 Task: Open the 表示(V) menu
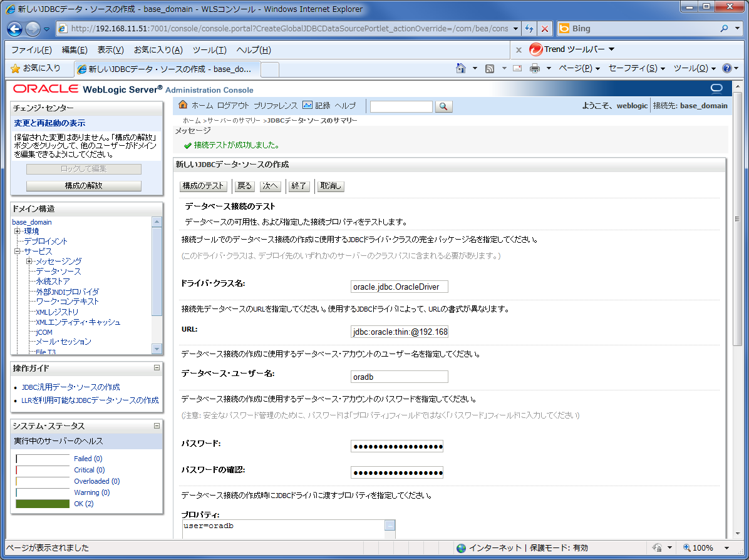click(x=111, y=50)
